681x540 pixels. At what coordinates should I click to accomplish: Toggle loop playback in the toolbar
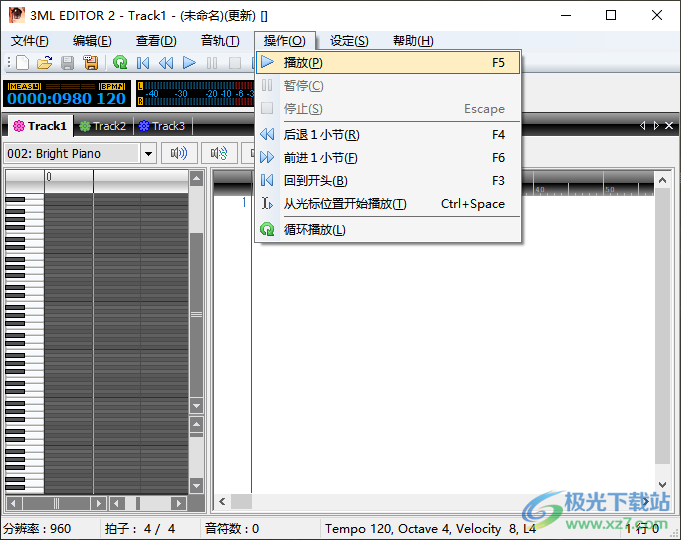tap(120, 63)
